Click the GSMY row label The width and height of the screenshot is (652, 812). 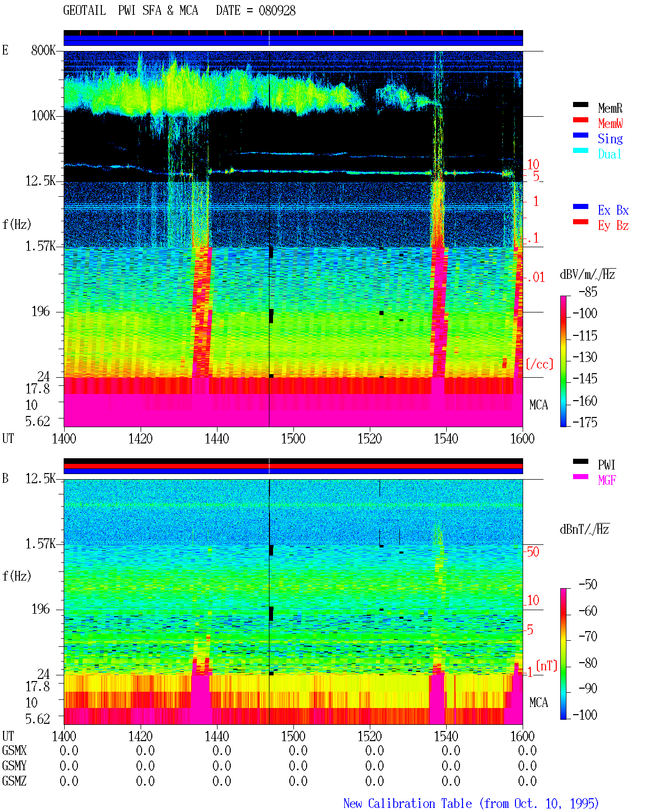(x=14, y=766)
